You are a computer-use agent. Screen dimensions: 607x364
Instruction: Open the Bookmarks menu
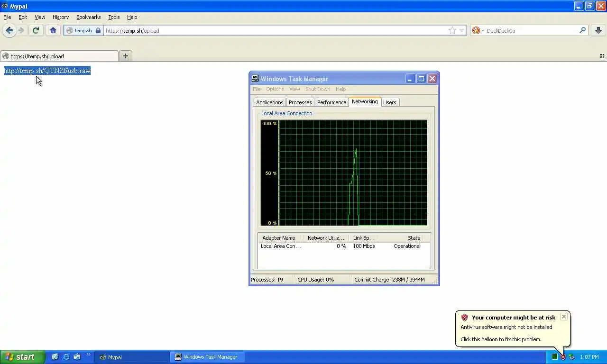pos(88,17)
